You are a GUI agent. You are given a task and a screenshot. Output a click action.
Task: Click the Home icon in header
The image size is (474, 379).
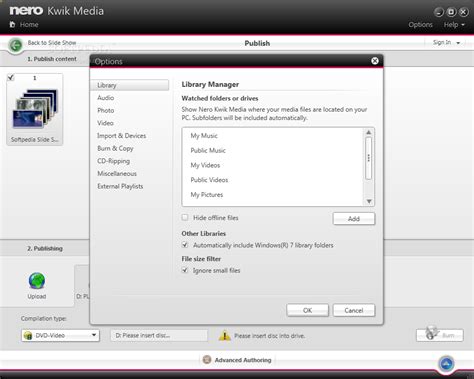click(12, 24)
